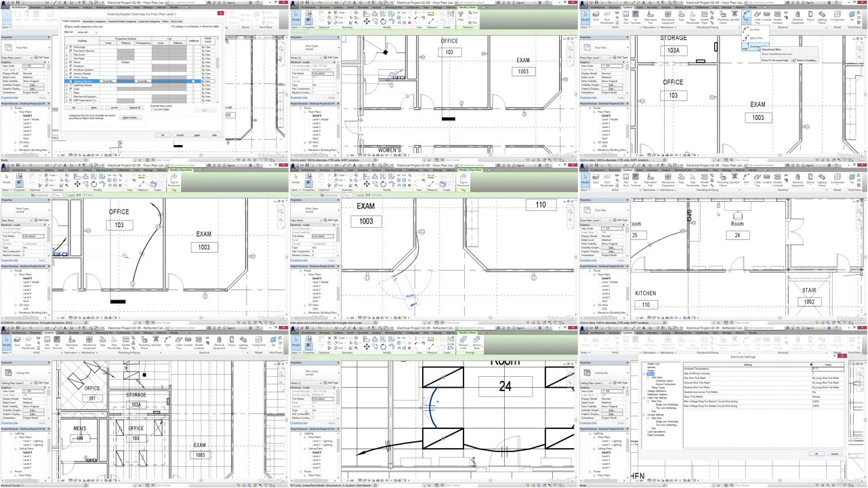Screen dimensions: 868x488
Task: Select Fabrication Part tool in window showing Wire dropdown
Action: pos(650,16)
